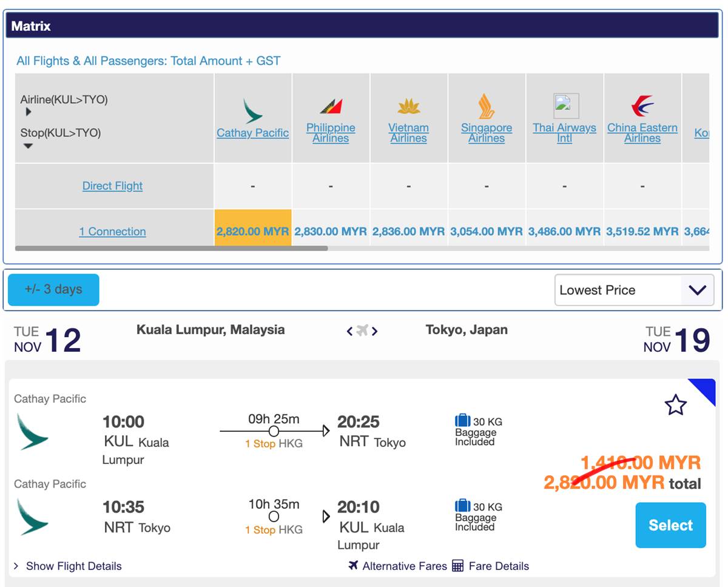Click the matrix horizontal scrollbar

(171, 248)
